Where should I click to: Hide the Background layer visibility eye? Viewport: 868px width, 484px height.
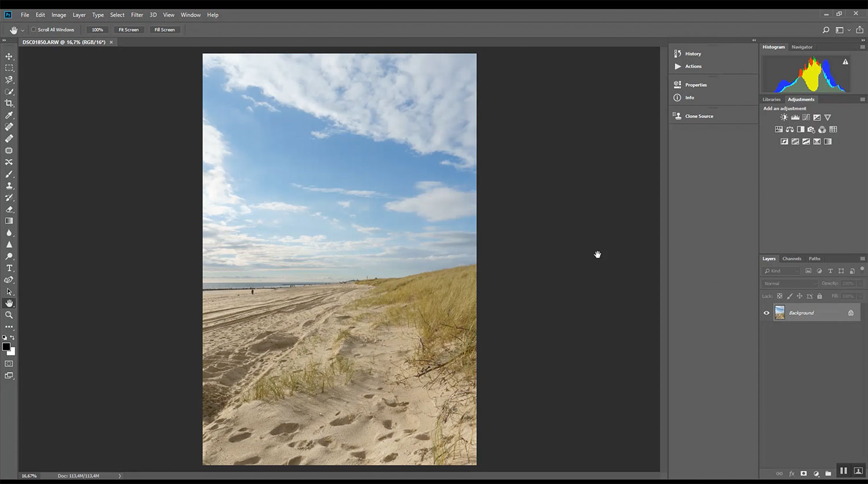766,313
